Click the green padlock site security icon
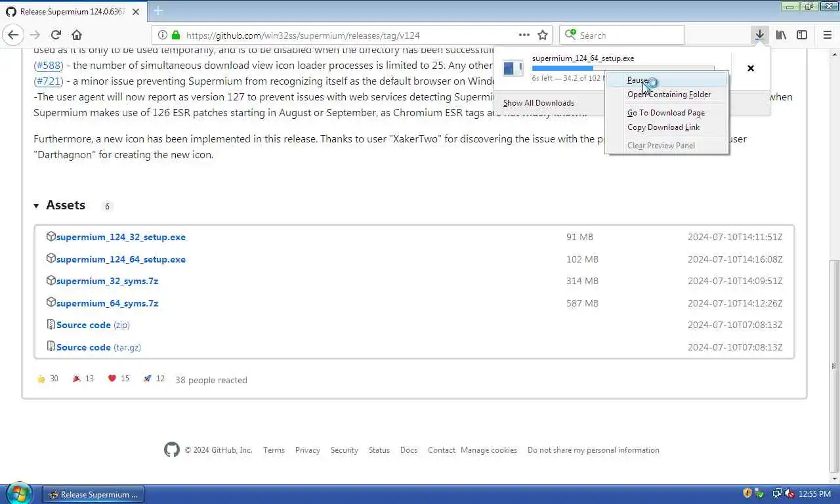The height and width of the screenshot is (504, 840). (175, 35)
